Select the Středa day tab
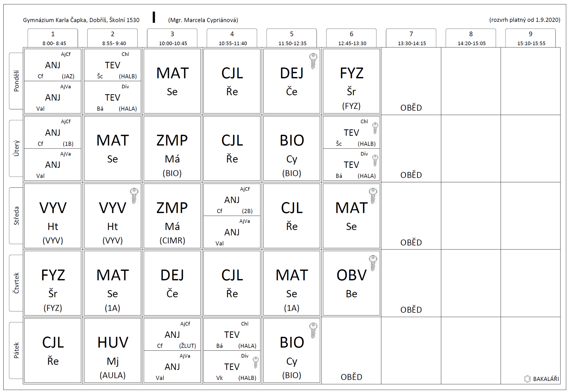 pos(16,216)
